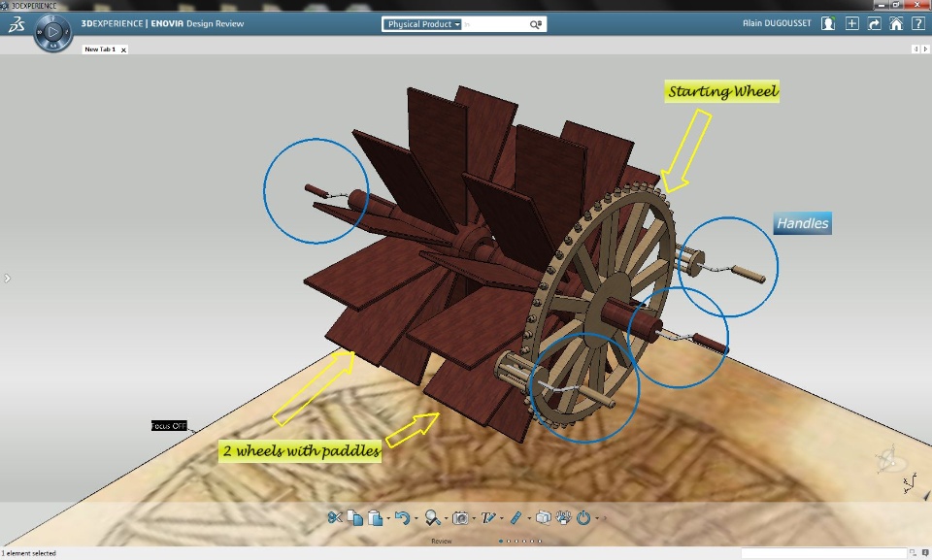The image size is (932, 560).
Task: Open the Capture camera dropdown arrow
Action: pyautogui.click(x=474, y=518)
